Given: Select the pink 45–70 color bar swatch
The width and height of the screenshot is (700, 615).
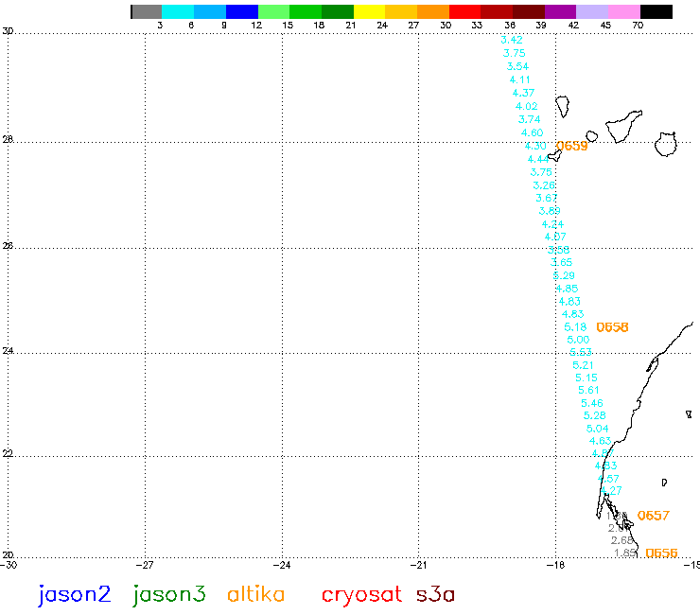Looking at the screenshot, I should [624, 11].
